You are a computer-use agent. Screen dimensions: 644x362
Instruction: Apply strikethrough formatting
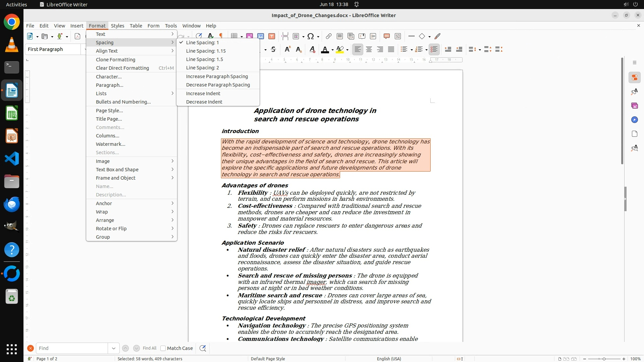click(x=273, y=50)
